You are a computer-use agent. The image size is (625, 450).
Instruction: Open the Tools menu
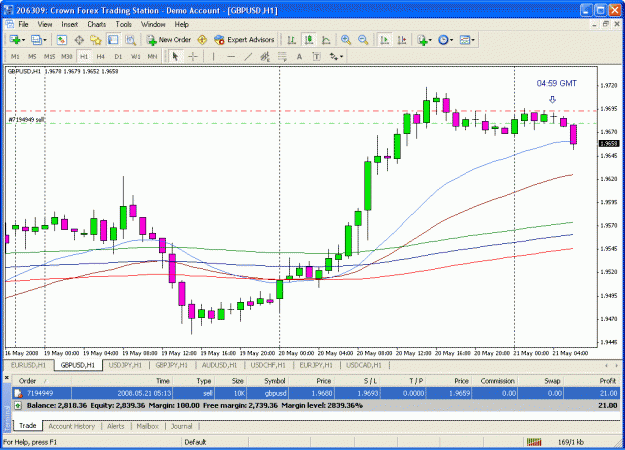[x=124, y=24]
